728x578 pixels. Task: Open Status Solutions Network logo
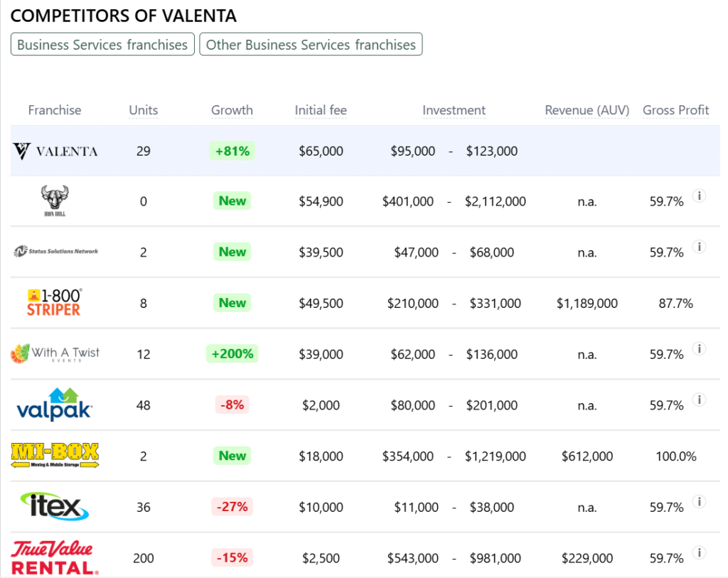(x=55, y=251)
